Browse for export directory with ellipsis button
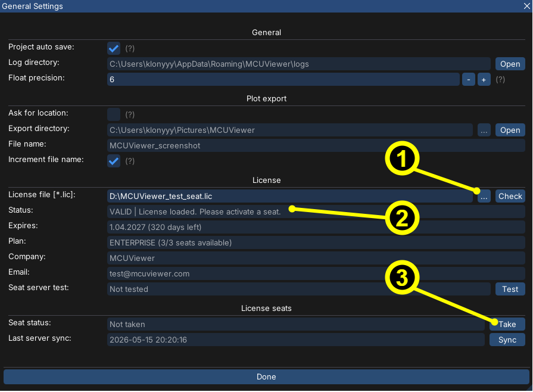Image resolution: width=533 pixels, height=392 pixels. click(484, 130)
